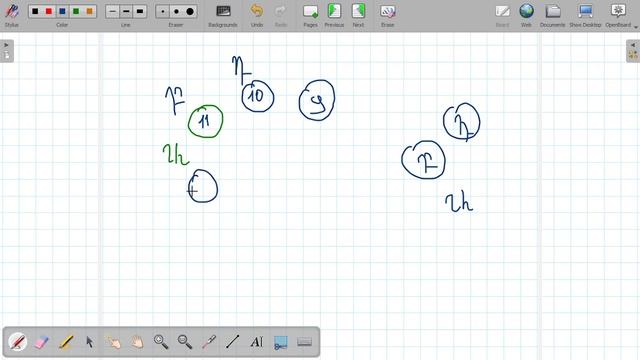The width and height of the screenshot is (640, 360).
Task: Select the yellow Highlighter tool
Action: click(66, 342)
